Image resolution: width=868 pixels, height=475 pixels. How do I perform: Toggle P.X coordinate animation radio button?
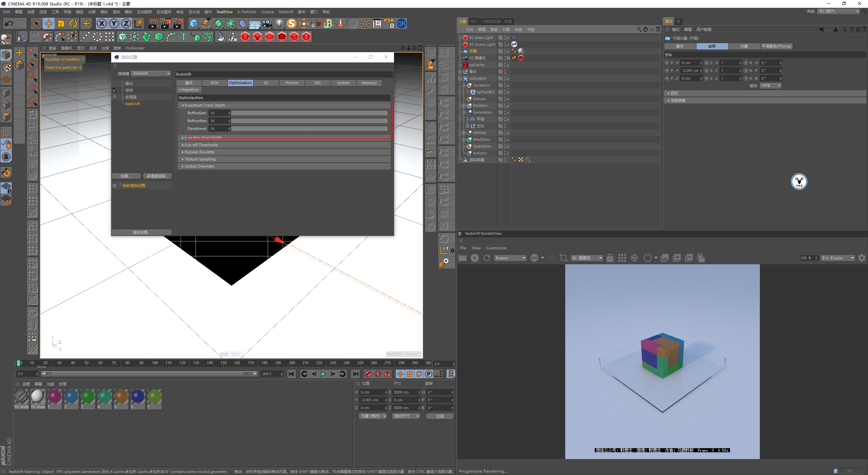tap(667, 63)
